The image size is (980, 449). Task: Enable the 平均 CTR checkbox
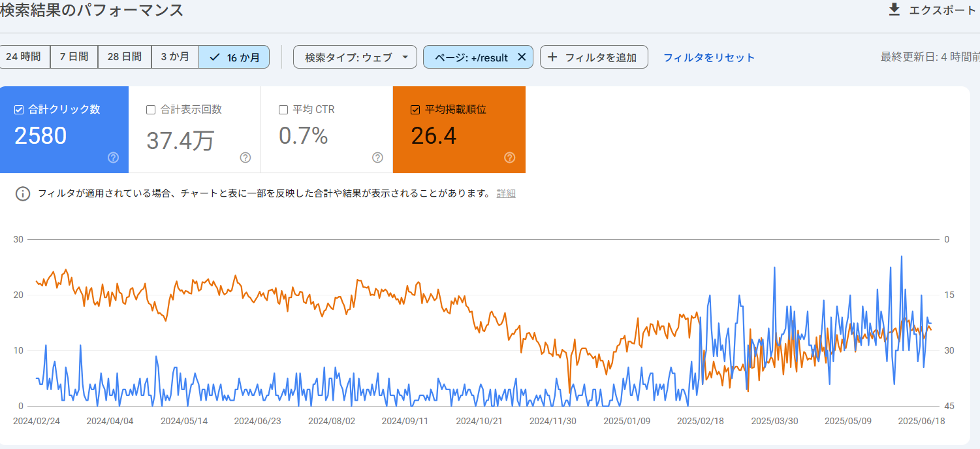pyautogui.click(x=283, y=109)
